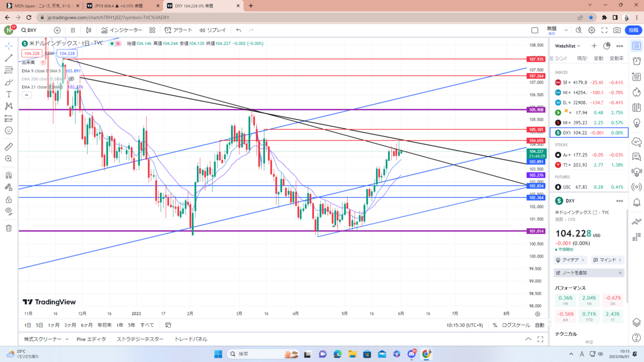Select the text annotation tool
This screenshot has width=644, height=362.
pos(9,94)
